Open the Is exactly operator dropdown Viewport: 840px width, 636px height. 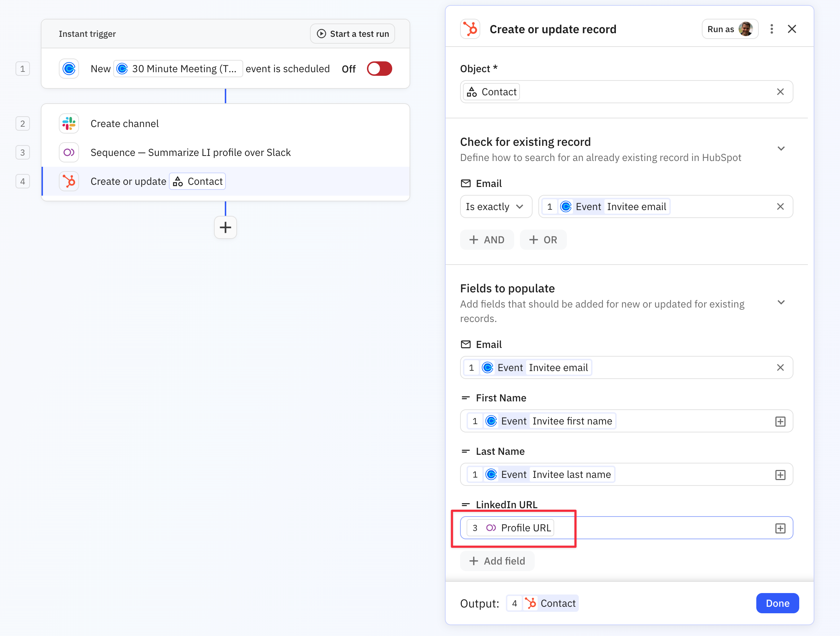pyautogui.click(x=496, y=206)
